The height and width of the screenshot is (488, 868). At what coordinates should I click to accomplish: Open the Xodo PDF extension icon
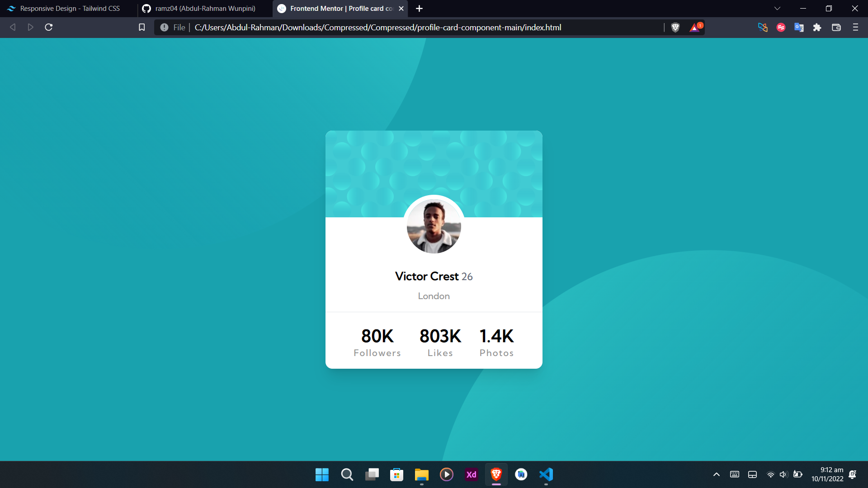[x=763, y=27]
